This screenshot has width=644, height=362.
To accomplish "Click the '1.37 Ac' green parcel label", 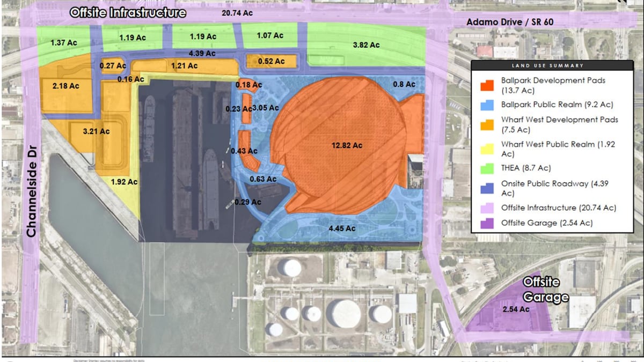I will click(63, 42).
